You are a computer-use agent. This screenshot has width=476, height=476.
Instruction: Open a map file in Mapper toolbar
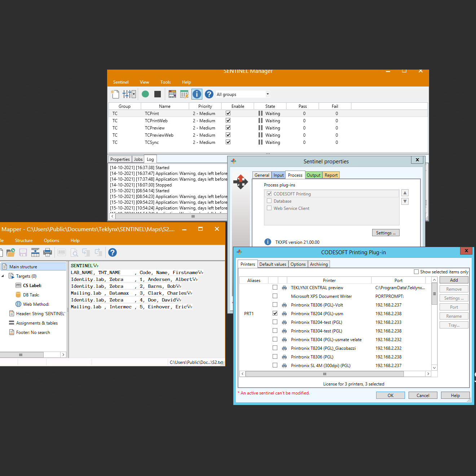(11, 252)
